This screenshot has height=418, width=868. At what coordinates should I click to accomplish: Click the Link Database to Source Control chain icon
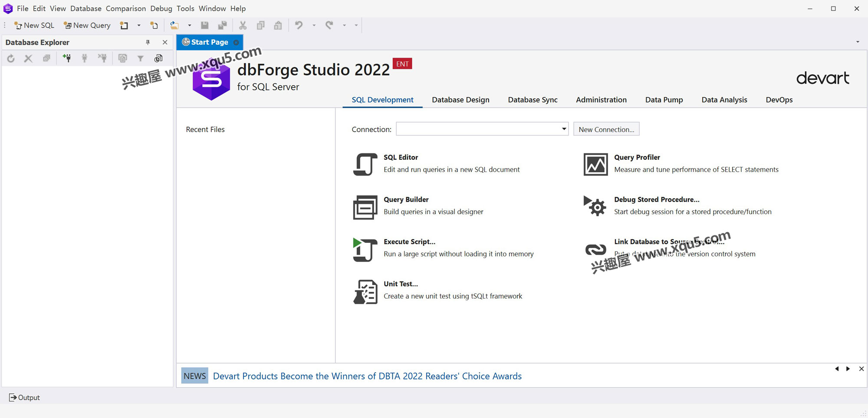pos(595,249)
